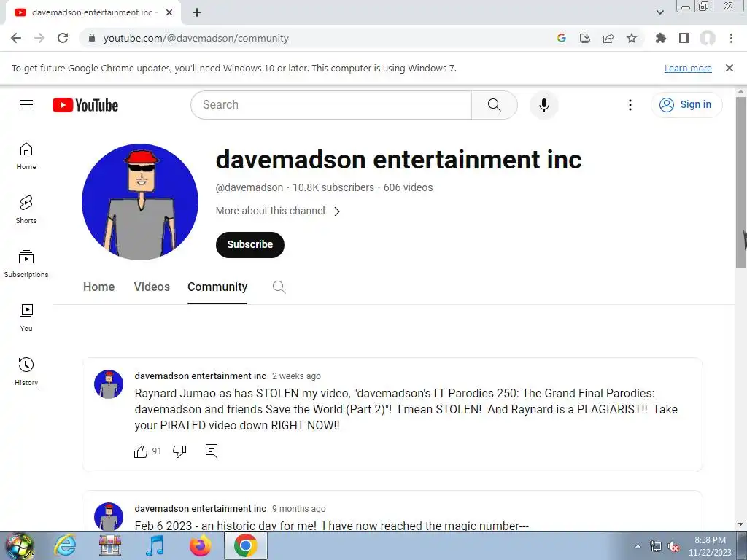
Task: Click the YouTube logo
Action: (85, 105)
